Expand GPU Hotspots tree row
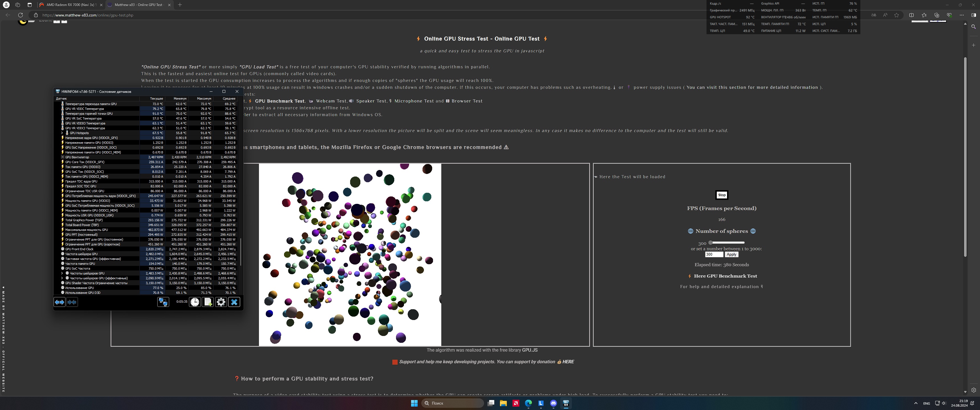Viewport: 980px width, 410px height. [x=62, y=133]
